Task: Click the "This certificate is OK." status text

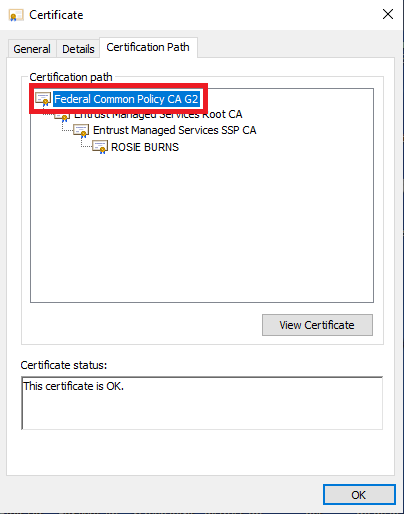Action: coord(73,386)
